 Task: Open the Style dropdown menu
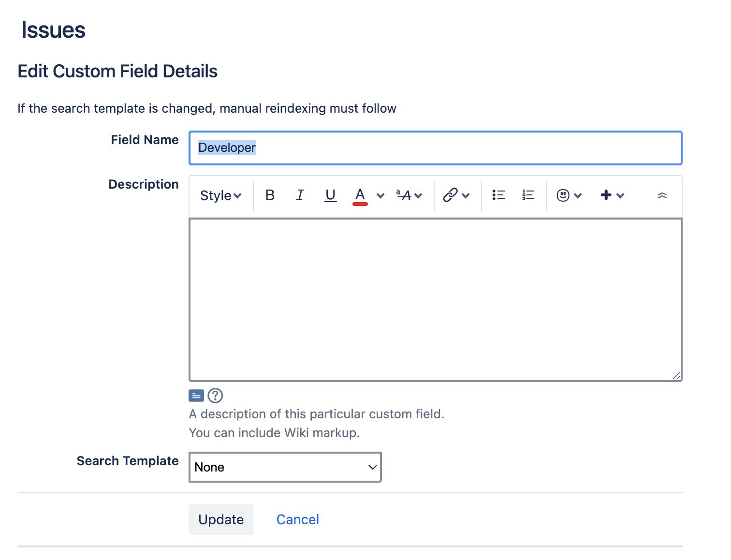click(220, 195)
